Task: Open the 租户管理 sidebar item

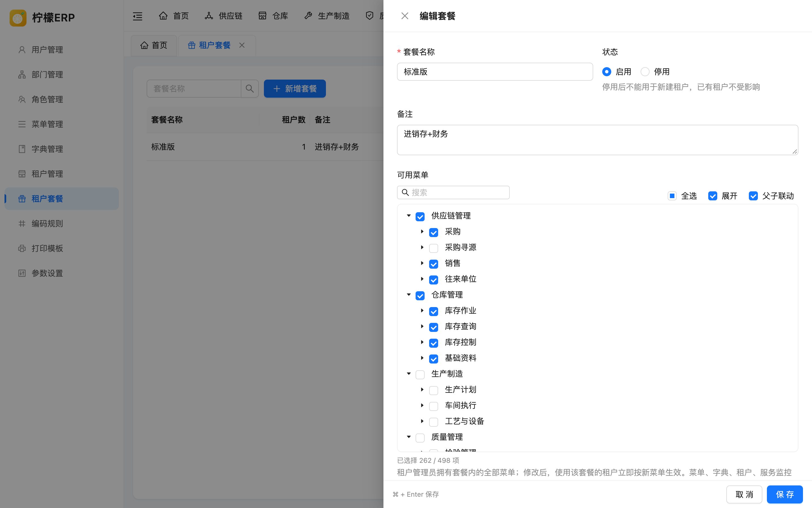Action: click(62, 174)
